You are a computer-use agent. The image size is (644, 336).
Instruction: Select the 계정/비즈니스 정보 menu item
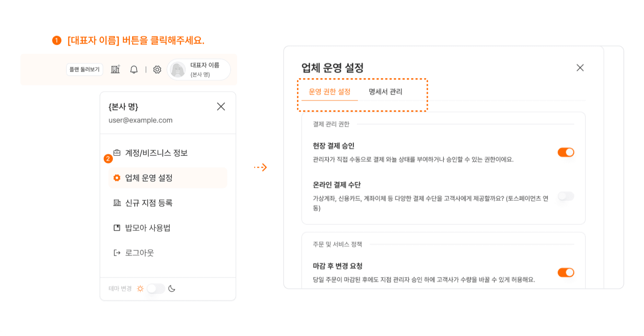click(x=168, y=153)
